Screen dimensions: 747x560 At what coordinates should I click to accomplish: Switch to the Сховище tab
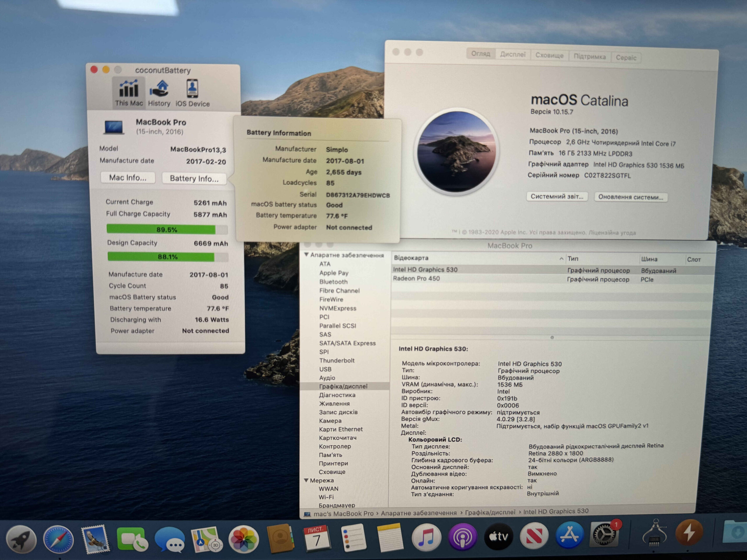click(549, 55)
